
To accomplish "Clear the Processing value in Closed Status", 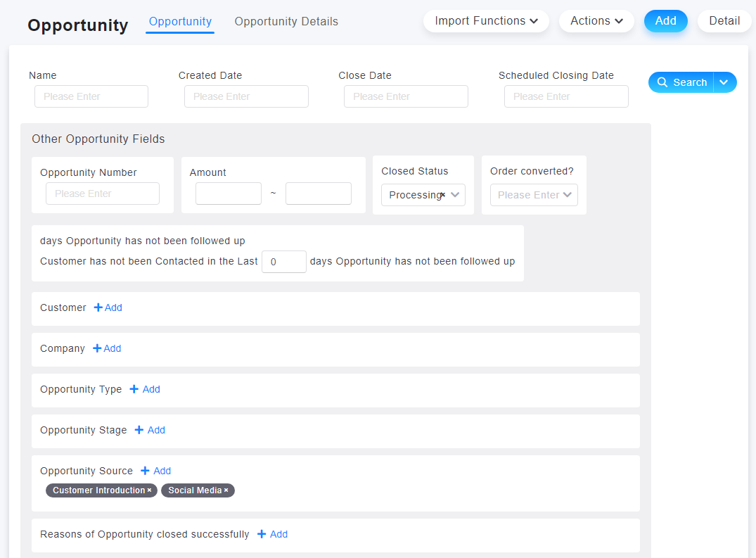I will (442, 195).
